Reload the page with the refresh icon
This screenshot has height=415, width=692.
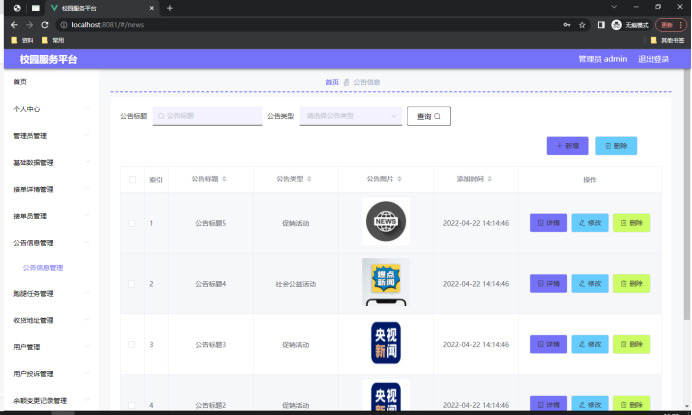click(x=45, y=25)
